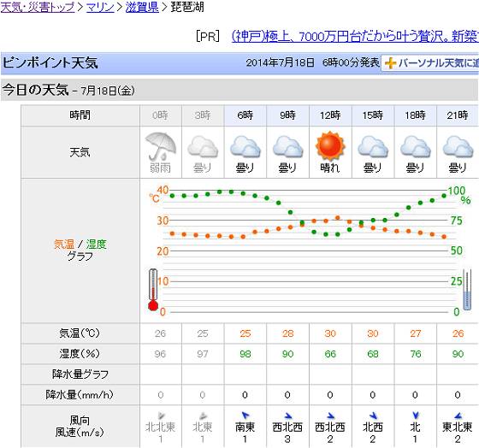This screenshot has height=448, width=479.
Task: Click the 2014年7月18日 6時00分発表 timestamp
Action: pos(312,62)
